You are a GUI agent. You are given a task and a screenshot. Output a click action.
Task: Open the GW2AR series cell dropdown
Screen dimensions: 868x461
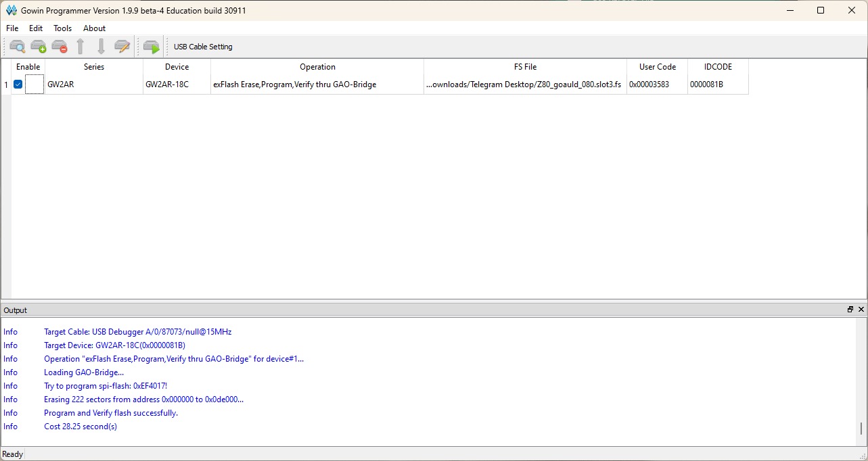(93, 85)
